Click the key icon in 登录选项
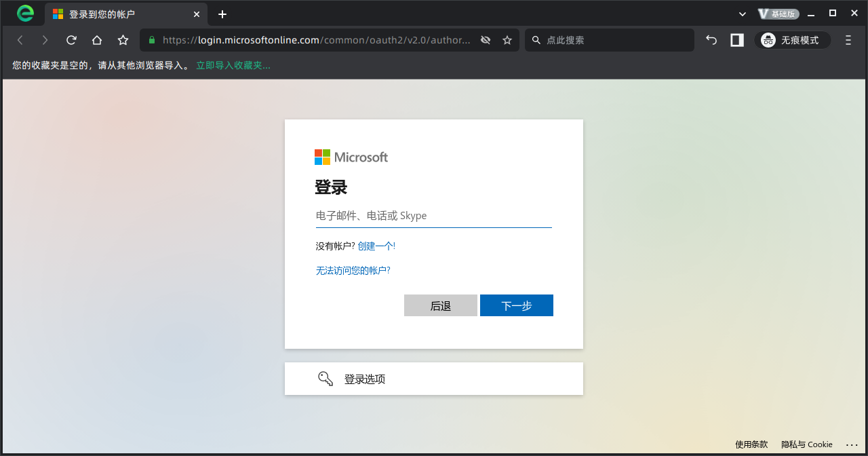The height and width of the screenshot is (456, 868). click(325, 379)
